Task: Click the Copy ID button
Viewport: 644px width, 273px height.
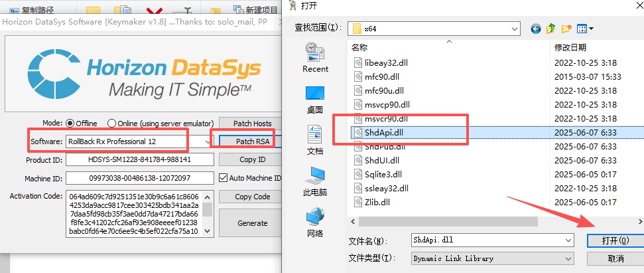Action: (x=252, y=160)
